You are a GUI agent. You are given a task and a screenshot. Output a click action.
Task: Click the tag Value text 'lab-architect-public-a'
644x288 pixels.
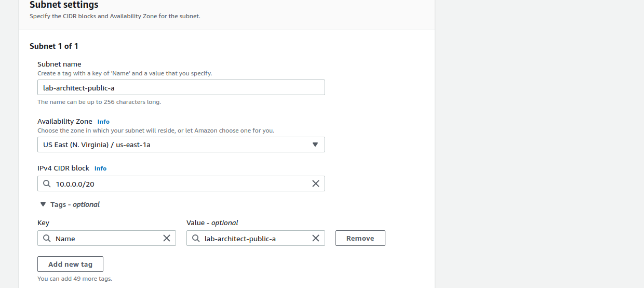pos(240,239)
